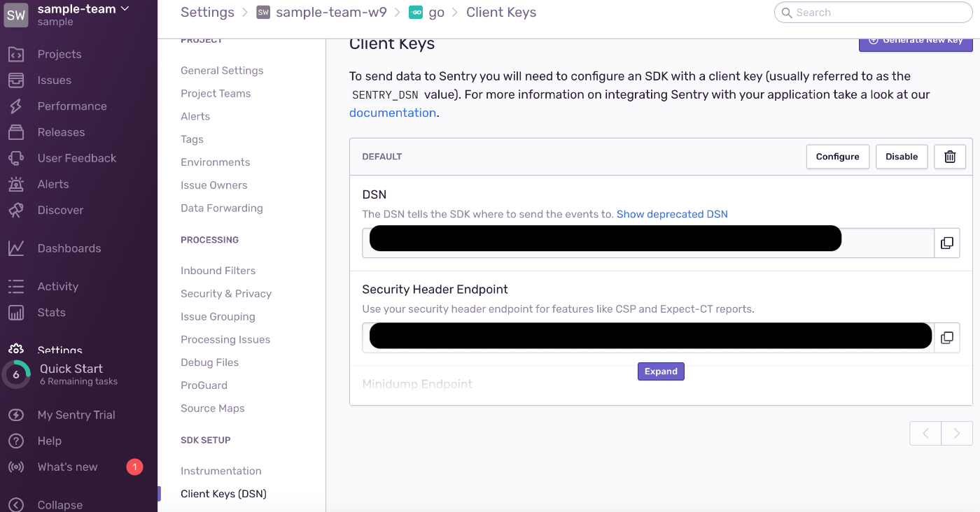The image size is (980, 512).
Task: Open Project Teams settings
Action: 216,94
